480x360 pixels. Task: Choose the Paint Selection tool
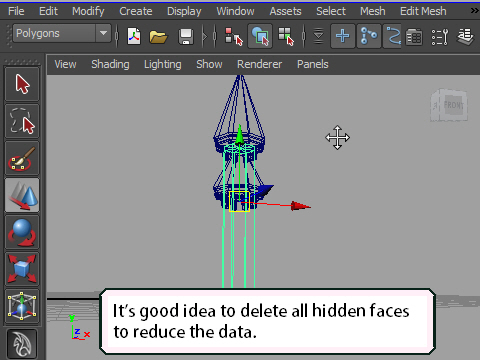coord(22,158)
